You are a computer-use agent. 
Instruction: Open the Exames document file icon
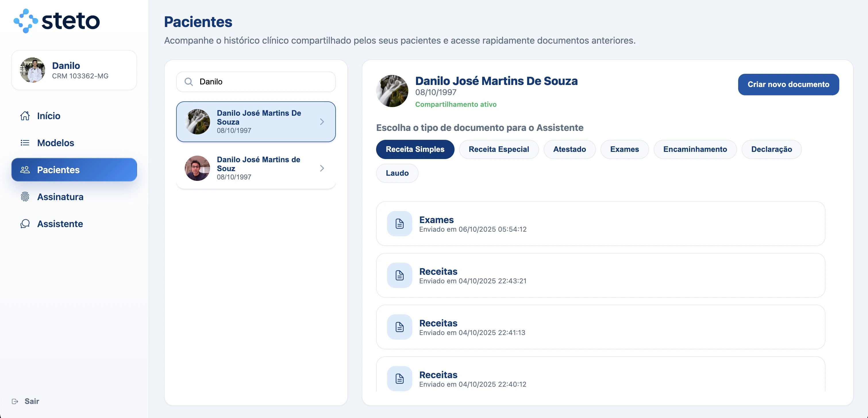[x=399, y=224]
